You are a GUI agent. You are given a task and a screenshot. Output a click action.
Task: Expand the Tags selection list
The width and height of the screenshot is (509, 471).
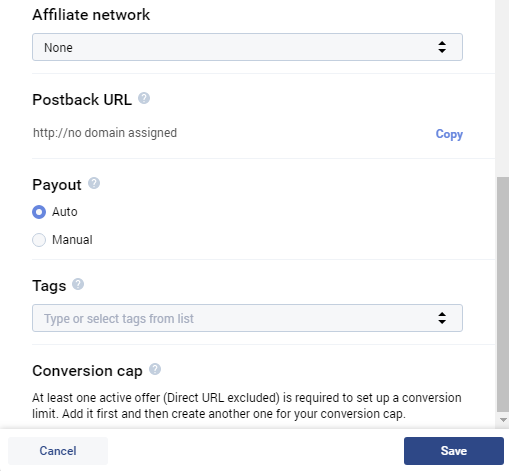[247, 318]
